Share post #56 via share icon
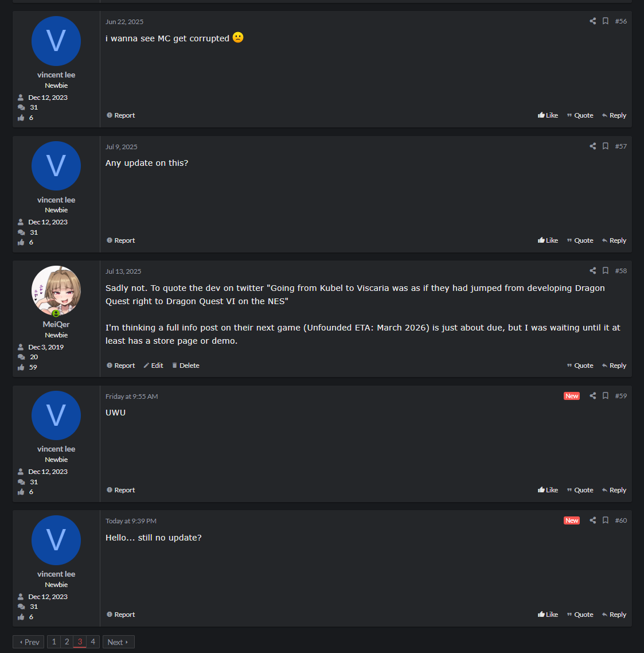The width and height of the screenshot is (644, 653). pyautogui.click(x=593, y=21)
